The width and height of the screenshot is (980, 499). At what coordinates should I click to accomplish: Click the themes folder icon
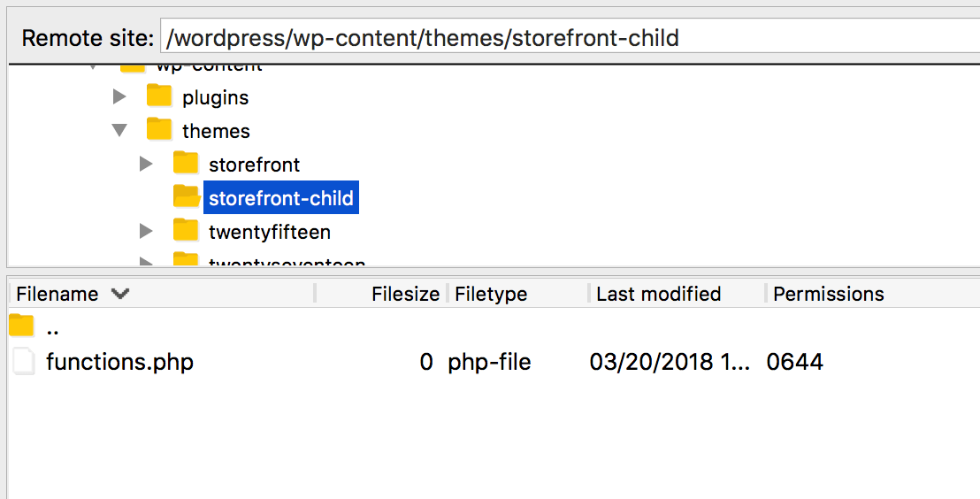[x=159, y=130]
